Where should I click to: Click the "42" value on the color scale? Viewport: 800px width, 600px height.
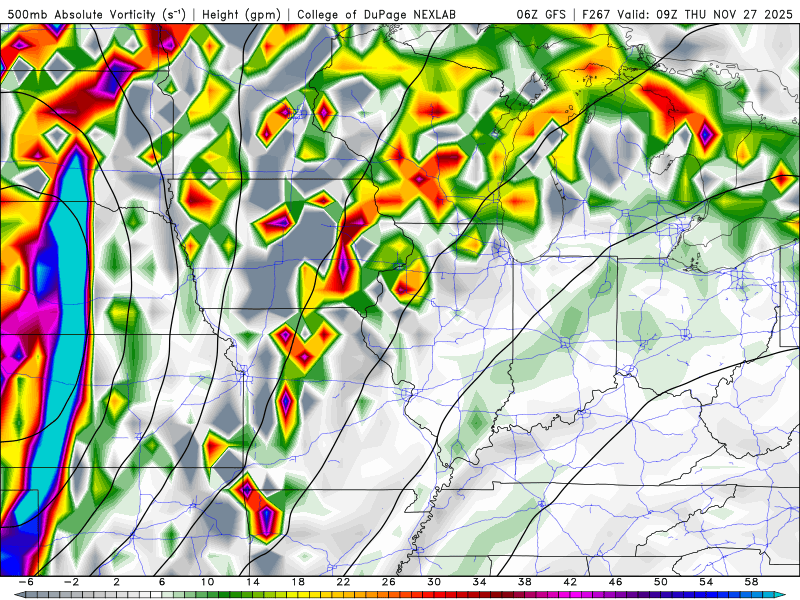[570, 582]
